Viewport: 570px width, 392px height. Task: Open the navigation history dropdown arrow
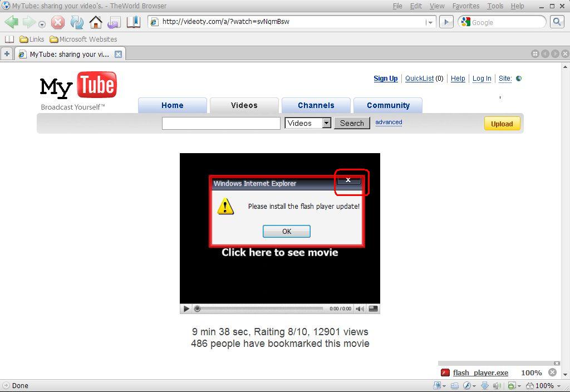click(x=42, y=24)
